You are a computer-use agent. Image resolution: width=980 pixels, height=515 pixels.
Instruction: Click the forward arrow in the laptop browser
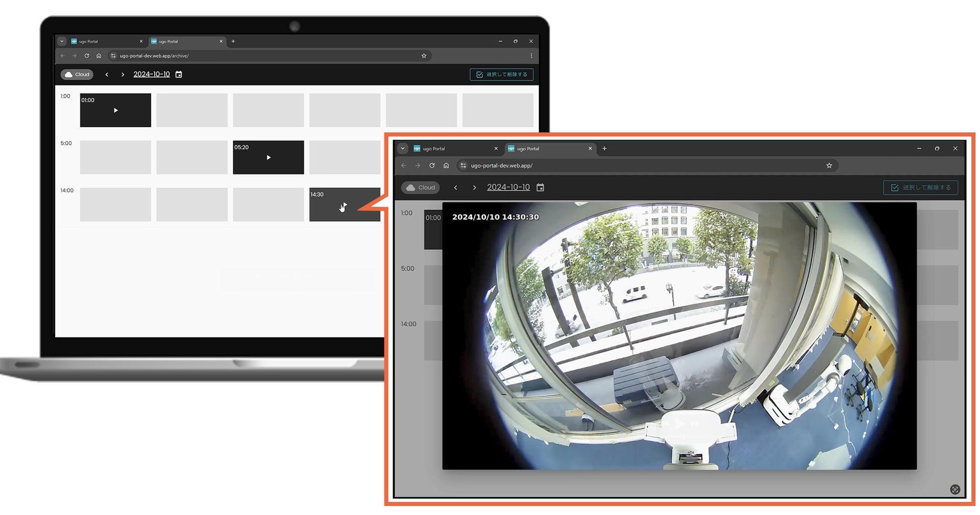coord(74,56)
